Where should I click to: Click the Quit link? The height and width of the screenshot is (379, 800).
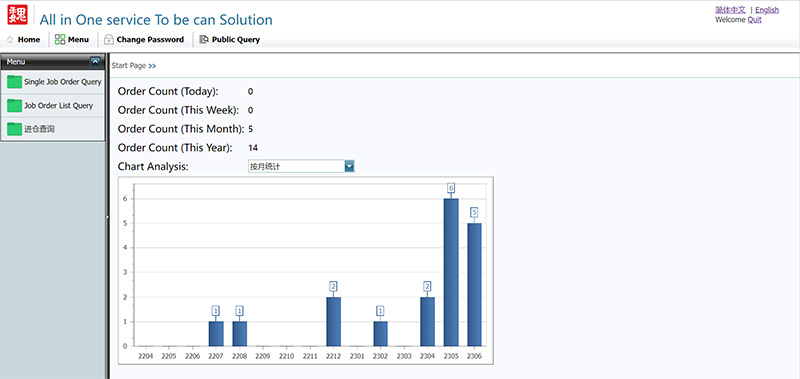pos(755,20)
